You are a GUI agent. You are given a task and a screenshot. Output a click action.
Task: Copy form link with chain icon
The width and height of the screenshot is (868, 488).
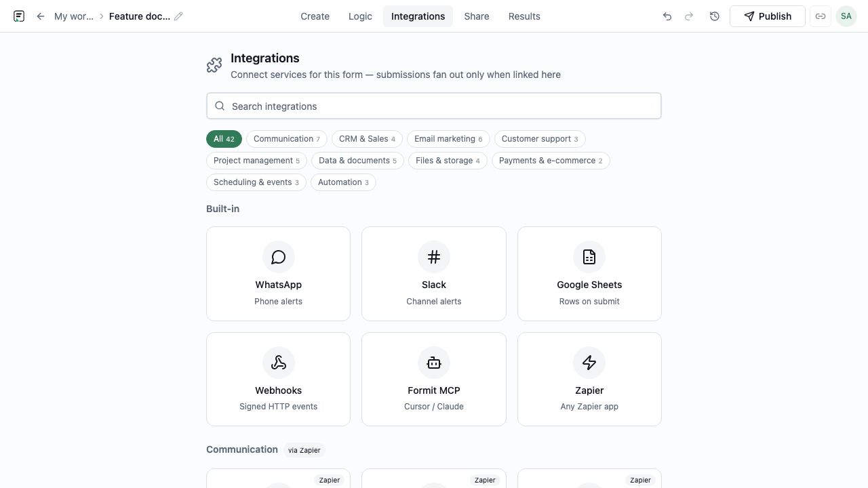821,16
